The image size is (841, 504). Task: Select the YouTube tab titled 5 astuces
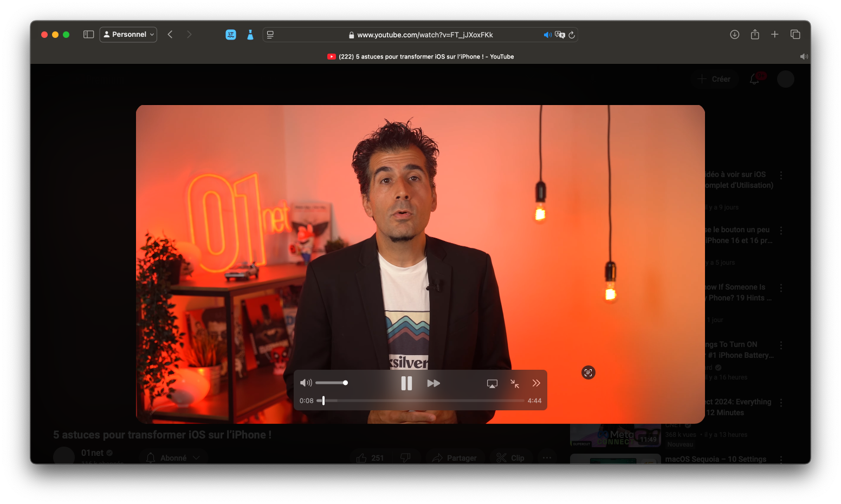coord(420,56)
